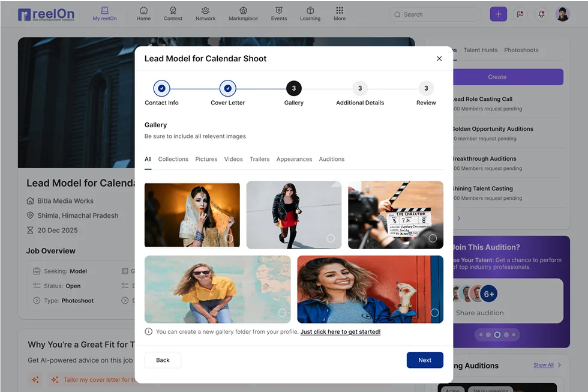Open the Network icon in navbar
The image size is (588, 392).
click(205, 14)
